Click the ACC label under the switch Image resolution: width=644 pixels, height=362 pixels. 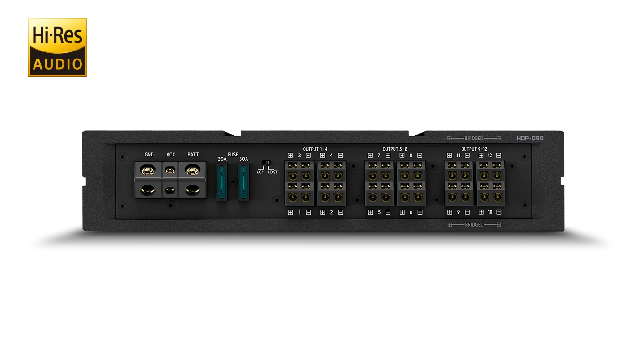pyautogui.click(x=260, y=172)
